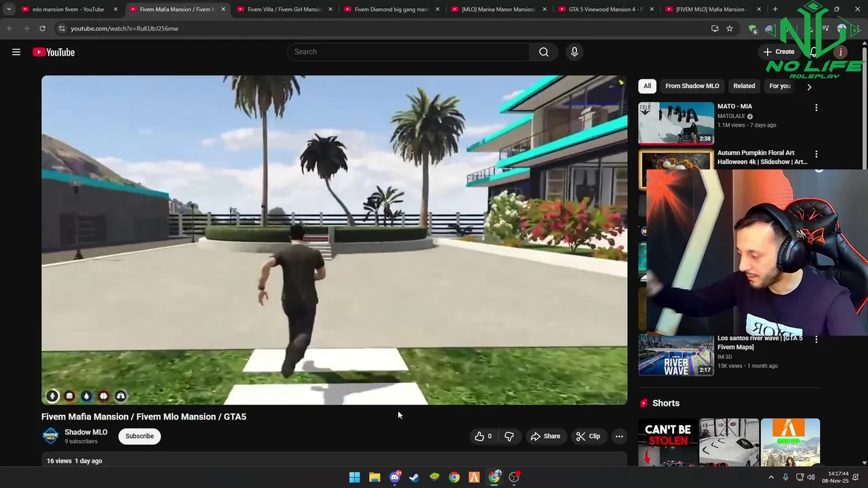Screen dimensions: 868x488
Task: Reload the current page
Action: [x=42, y=28]
